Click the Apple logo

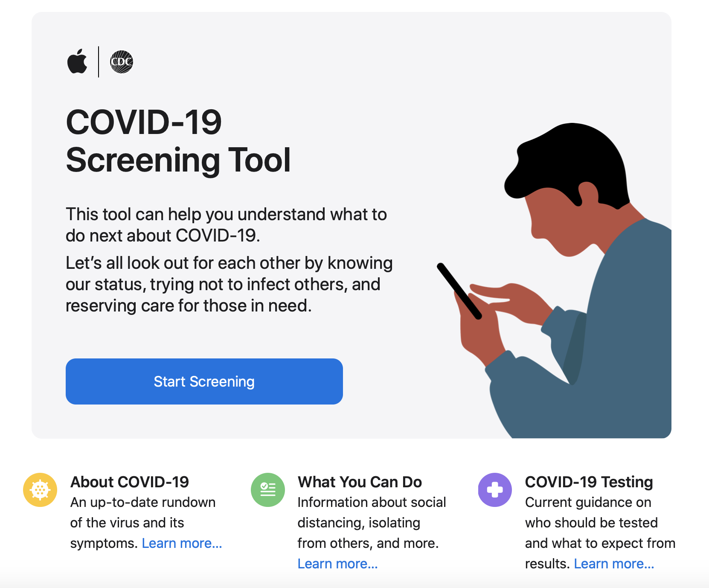click(x=77, y=62)
